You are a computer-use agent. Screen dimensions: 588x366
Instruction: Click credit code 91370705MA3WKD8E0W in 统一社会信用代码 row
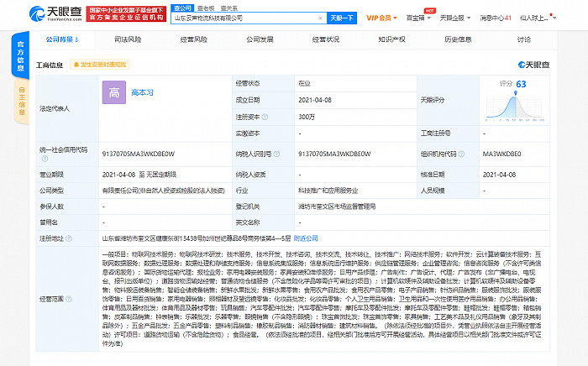coord(139,154)
